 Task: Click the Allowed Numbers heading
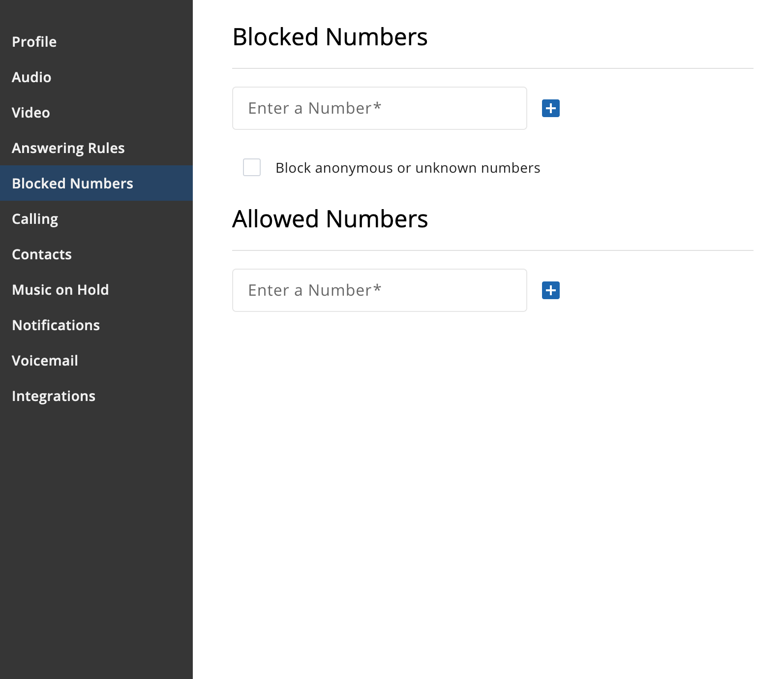pyautogui.click(x=330, y=219)
